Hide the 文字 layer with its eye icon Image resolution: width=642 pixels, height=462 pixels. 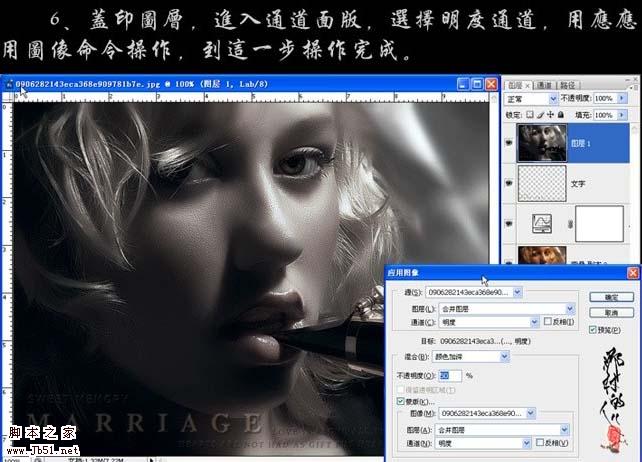(x=509, y=183)
